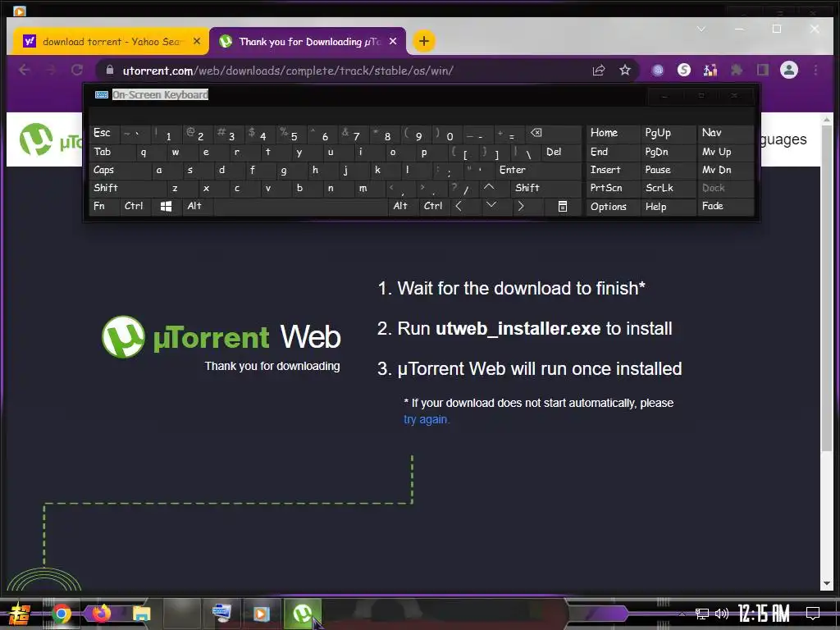Screen dimensions: 840x630
Task: Toggle the right Alt key on keyboard
Action: [402, 206]
